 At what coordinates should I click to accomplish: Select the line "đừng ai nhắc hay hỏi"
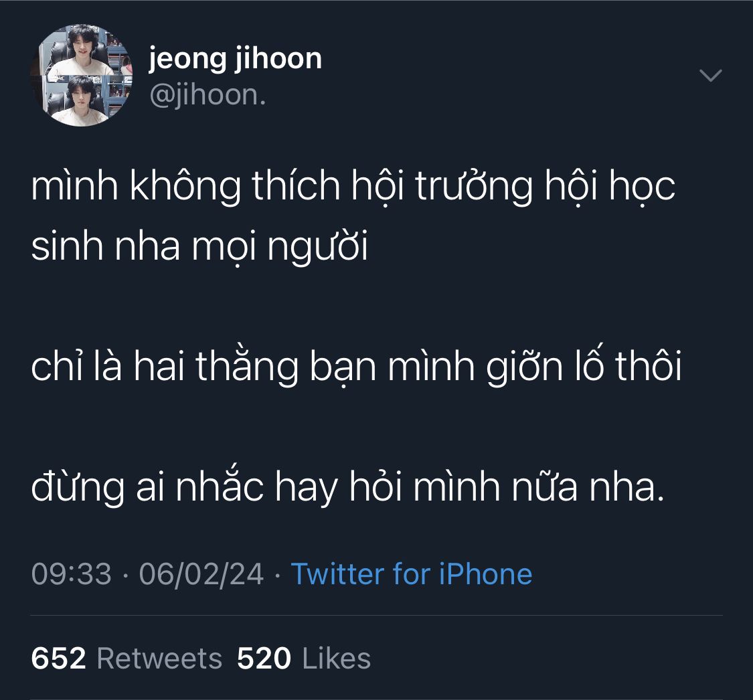pyautogui.click(x=347, y=487)
